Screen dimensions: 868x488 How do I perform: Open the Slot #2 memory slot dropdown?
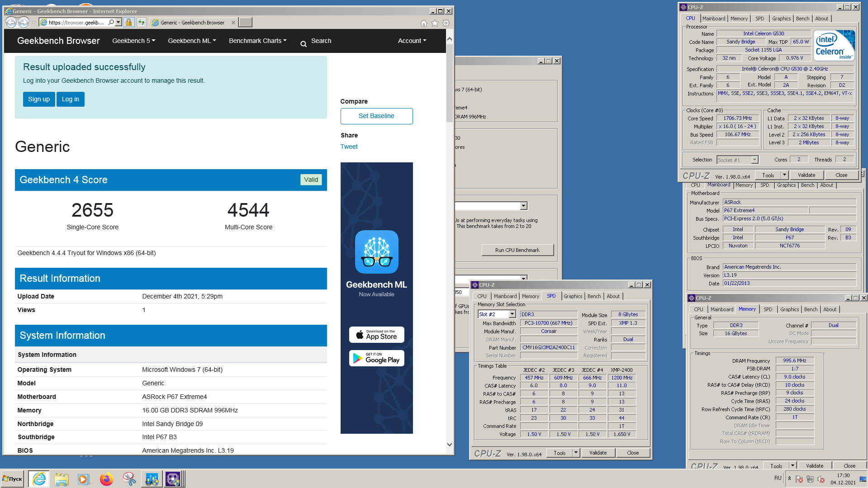pyautogui.click(x=512, y=314)
